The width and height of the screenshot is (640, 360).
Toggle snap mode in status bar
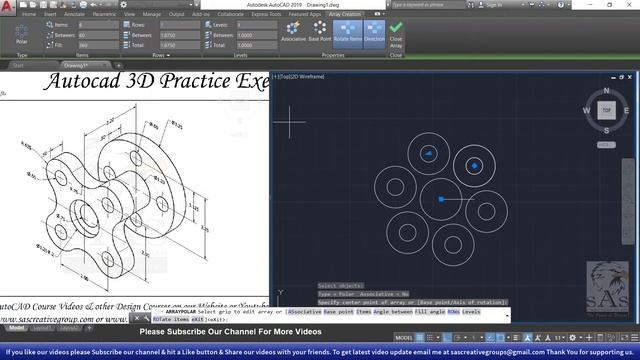(x=429, y=338)
